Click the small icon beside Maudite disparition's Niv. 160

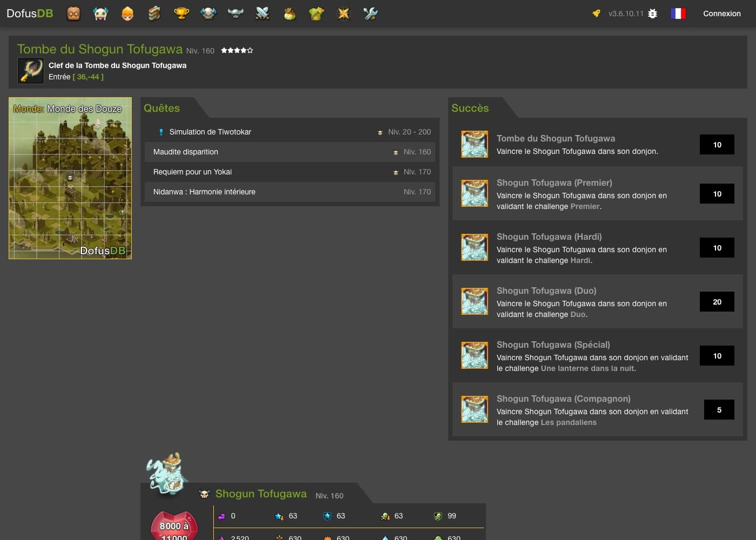pos(396,152)
